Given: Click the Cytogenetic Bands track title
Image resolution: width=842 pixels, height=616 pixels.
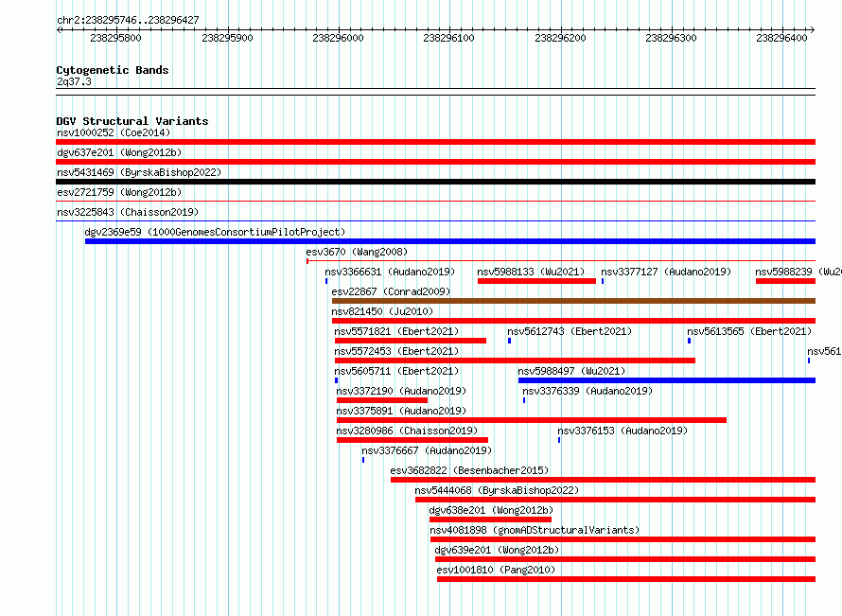Looking at the screenshot, I should pos(113,70).
